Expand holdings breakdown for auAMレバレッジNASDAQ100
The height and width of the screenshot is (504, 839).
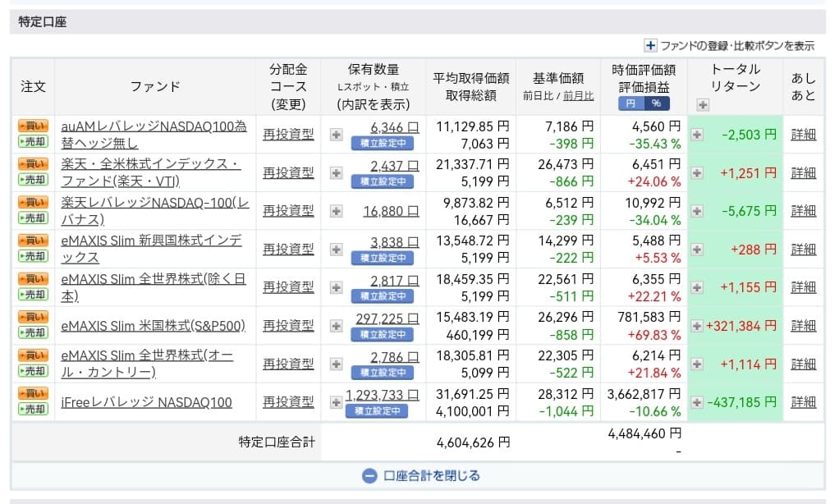click(337, 135)
